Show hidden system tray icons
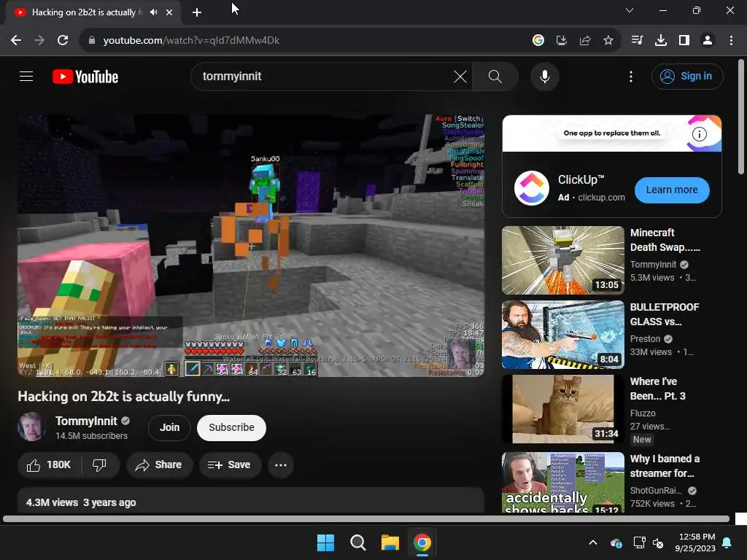Viewport: 747px width, 560px height. 593,542
